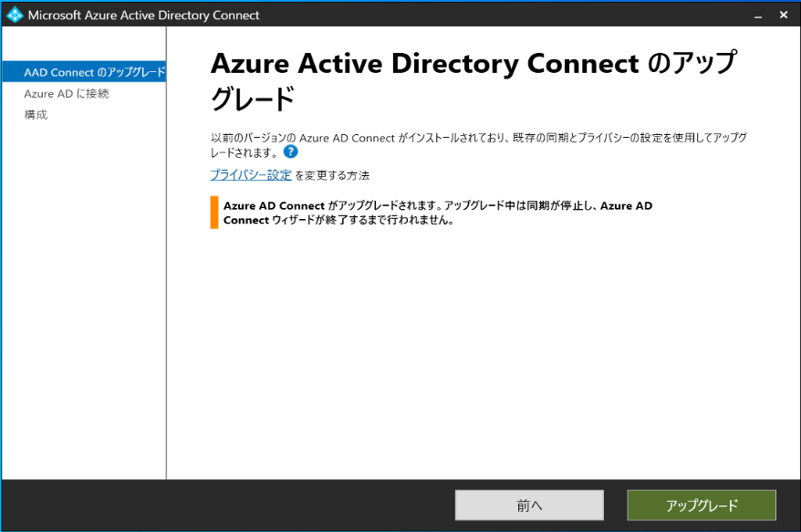This screenshot has height=532, width=801.
Task: Click the dark footer bar left of 前へ
Action: click(228, 506)
